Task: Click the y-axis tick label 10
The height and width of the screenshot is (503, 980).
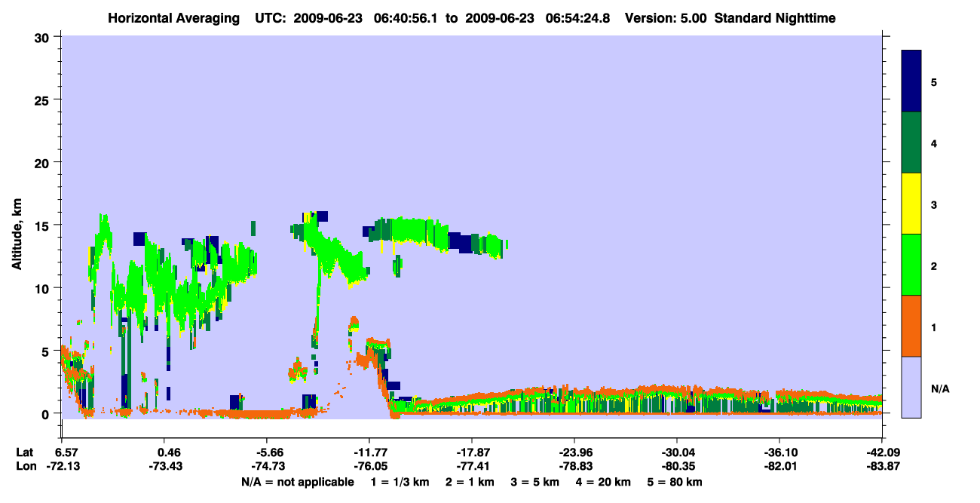Action: pyautogui.click(x=42, y=288)
